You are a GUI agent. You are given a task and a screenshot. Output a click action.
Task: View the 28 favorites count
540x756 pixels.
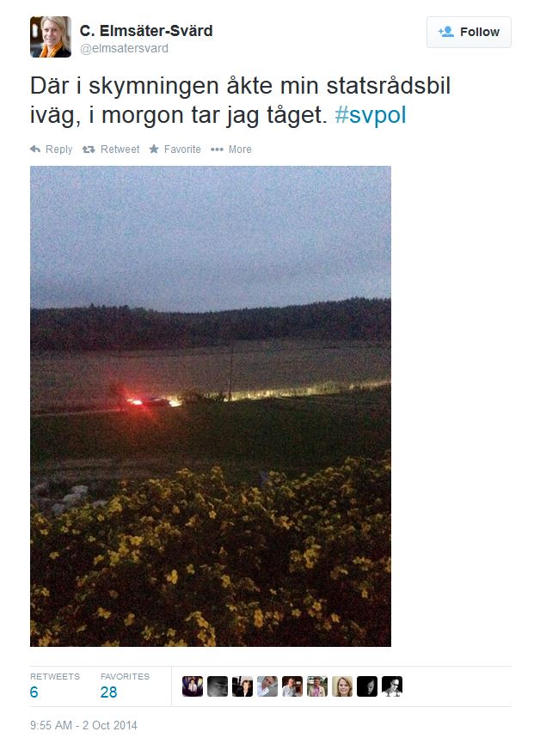pyautogui.click(x=108, y=692)
